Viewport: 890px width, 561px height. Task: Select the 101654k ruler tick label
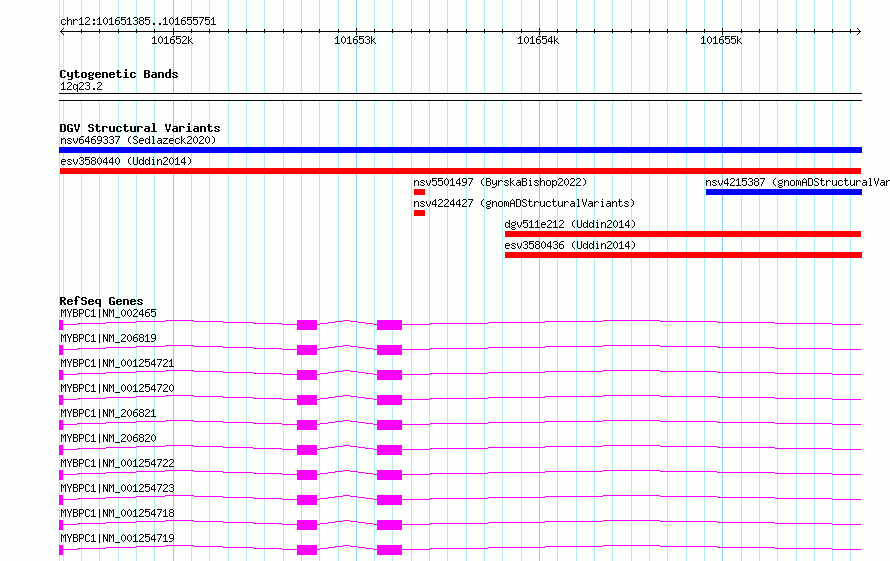538,40
